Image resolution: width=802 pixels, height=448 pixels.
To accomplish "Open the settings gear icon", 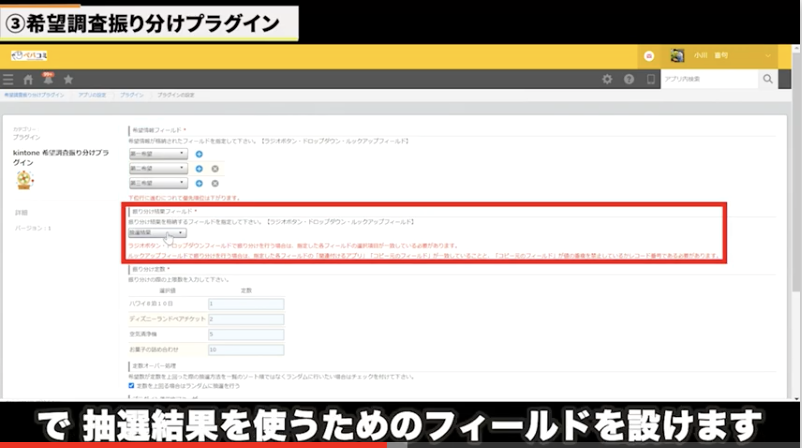I will (x=607, y=79).
